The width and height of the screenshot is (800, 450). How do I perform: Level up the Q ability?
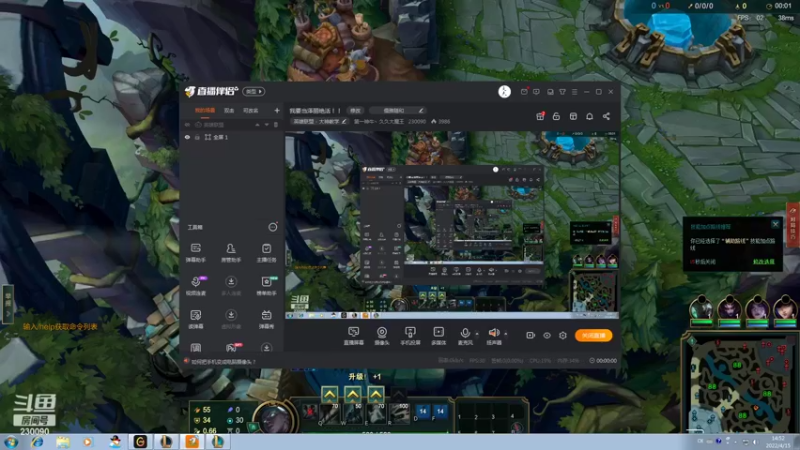tap(330, 394)
